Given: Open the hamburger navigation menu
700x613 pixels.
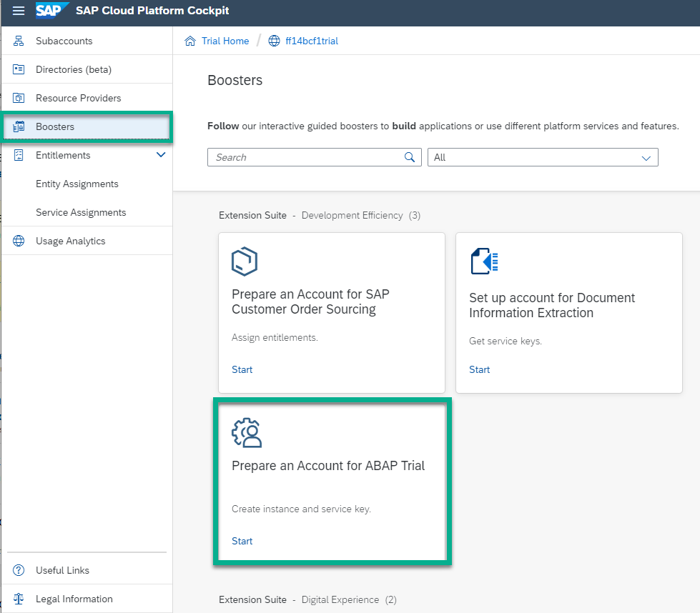Looking at the screenshot, I should [x=19, y=11].
